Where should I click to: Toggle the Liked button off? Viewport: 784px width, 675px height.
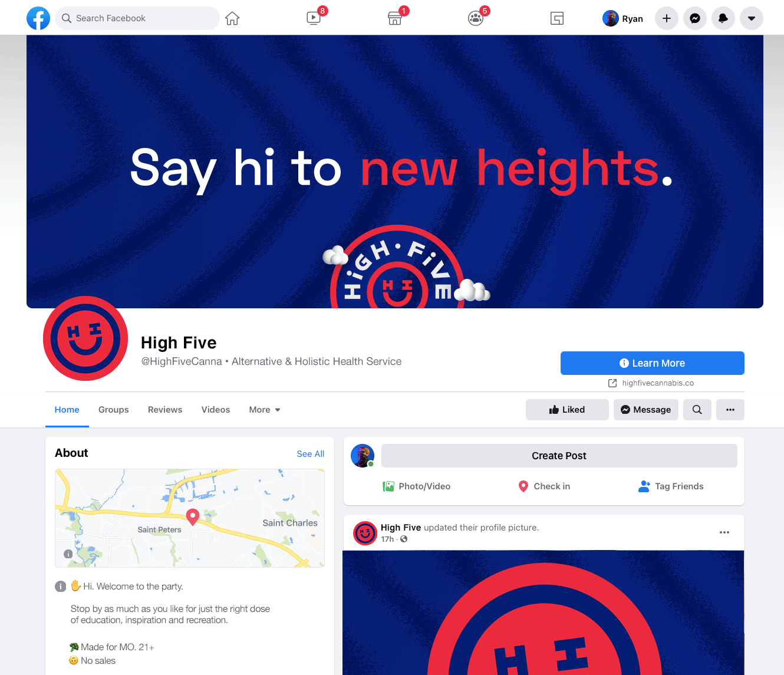pyautogui.click(x=567, y=410)
